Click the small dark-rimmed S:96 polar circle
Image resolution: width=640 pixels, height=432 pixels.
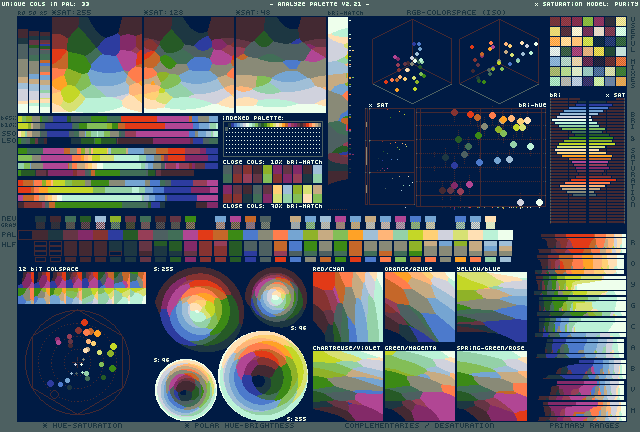point(276,297)
